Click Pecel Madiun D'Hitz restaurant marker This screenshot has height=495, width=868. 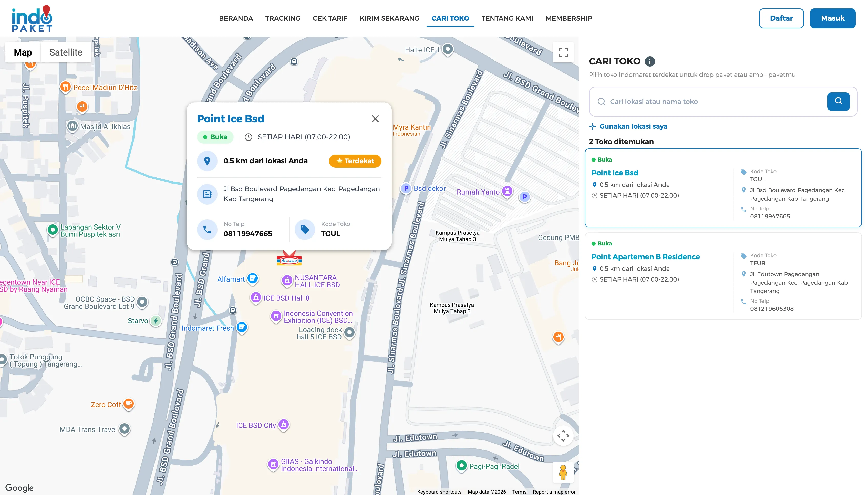tap(65, 87)
